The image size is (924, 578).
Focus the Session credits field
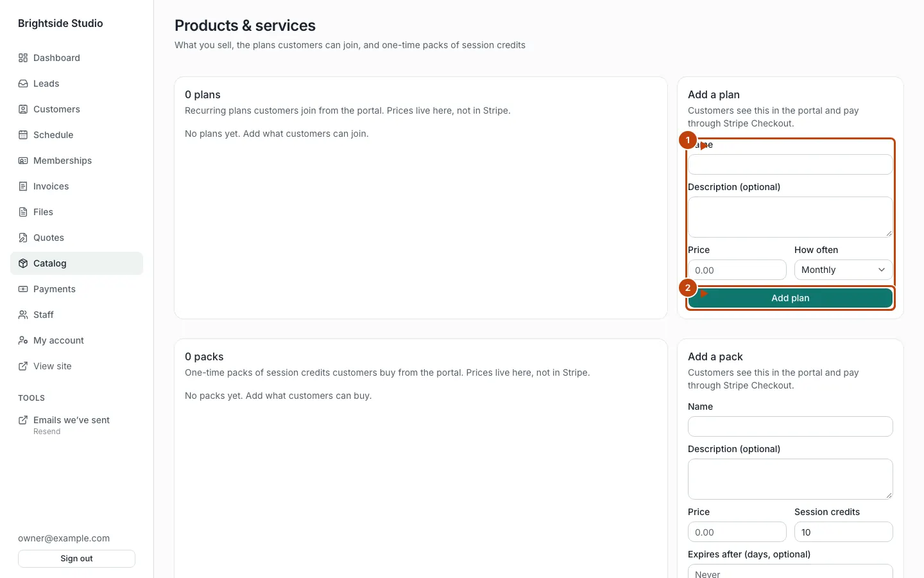pyautogui.click(x=843, y=532)
